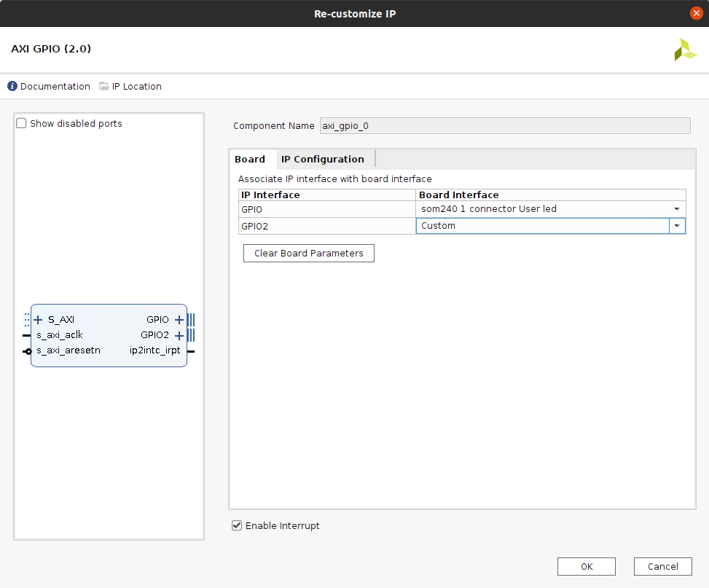Expand the GPIO port plus icon
709x588 pixels.
click(x=179, y=320)
